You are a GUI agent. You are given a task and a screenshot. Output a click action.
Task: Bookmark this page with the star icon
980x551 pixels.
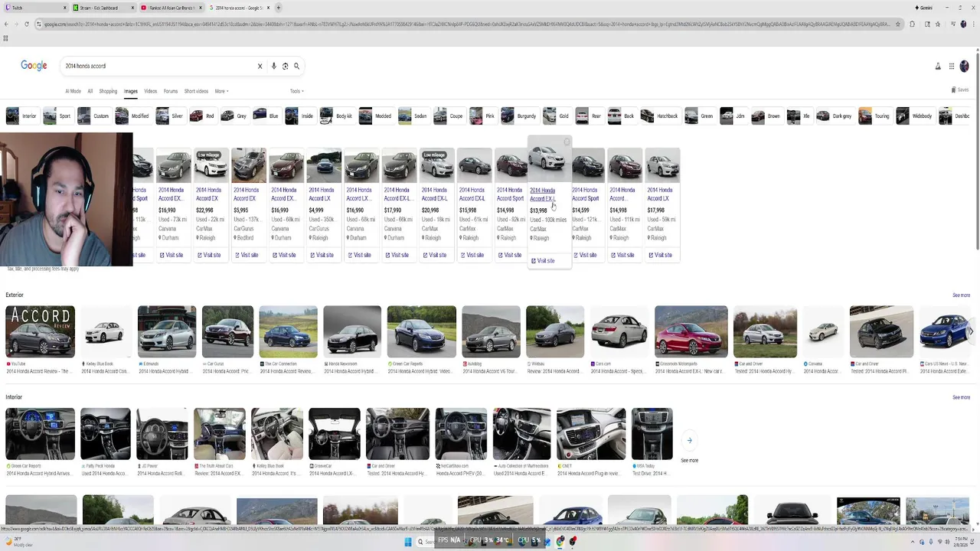pos(899,24)
